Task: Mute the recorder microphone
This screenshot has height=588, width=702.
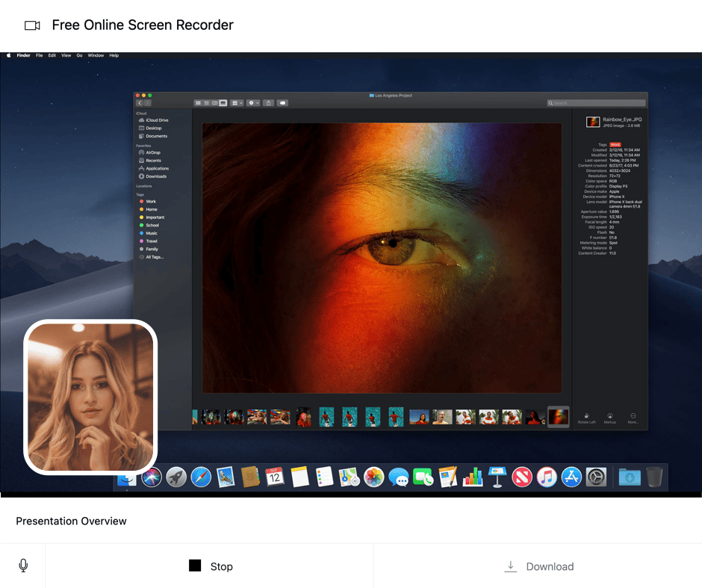Action: [x=23, y=565]
